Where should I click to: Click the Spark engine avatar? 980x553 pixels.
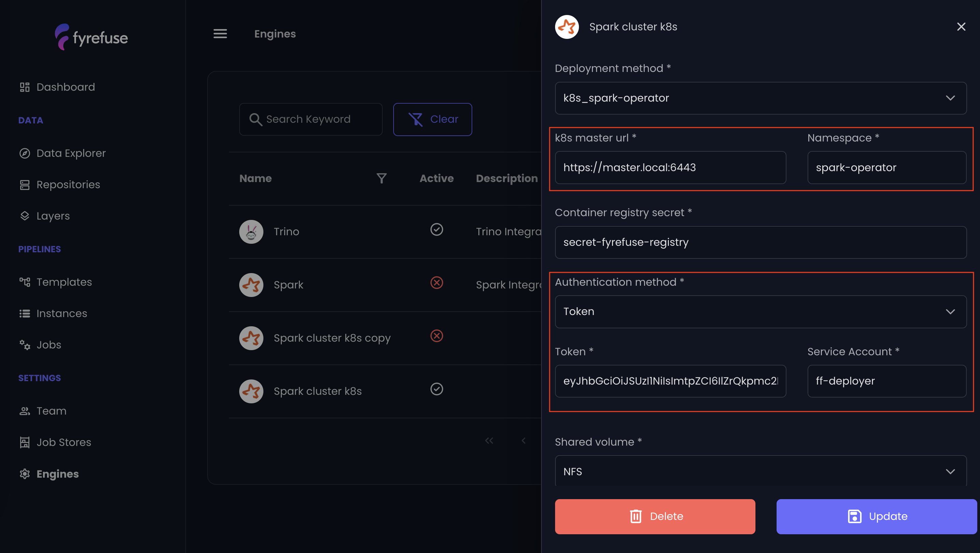click(x=251, y=285)
